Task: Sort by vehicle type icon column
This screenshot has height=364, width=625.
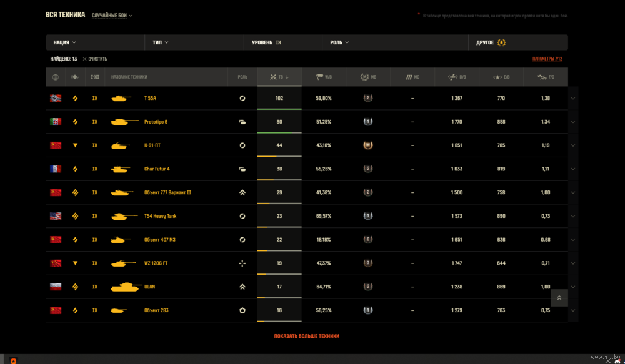Action: click(76, 77)
